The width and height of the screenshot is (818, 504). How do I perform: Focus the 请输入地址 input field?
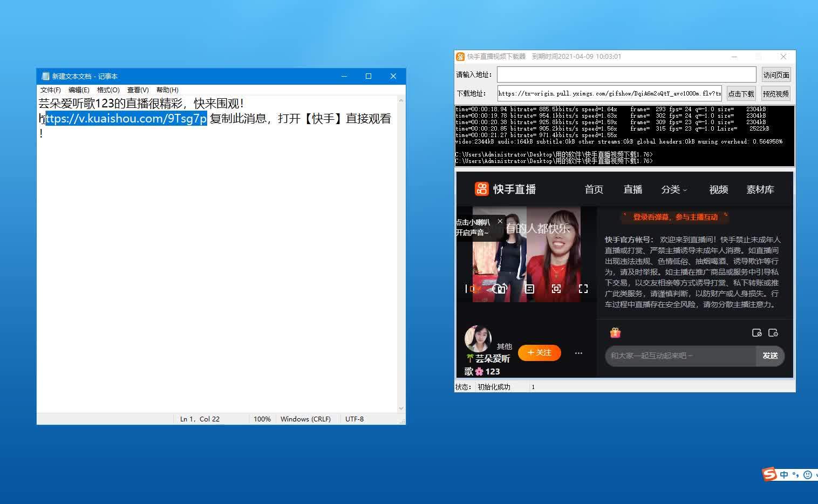pos(626,74)
